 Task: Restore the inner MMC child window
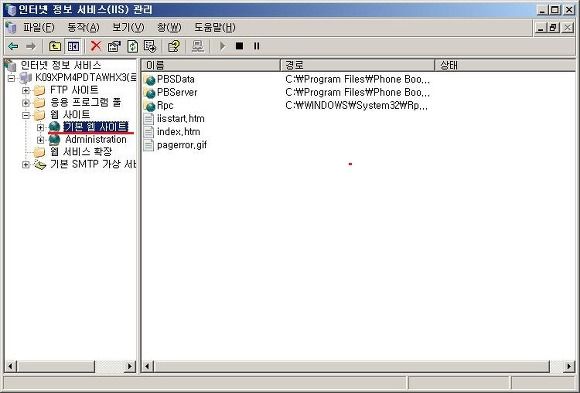(x=554, y=27)
